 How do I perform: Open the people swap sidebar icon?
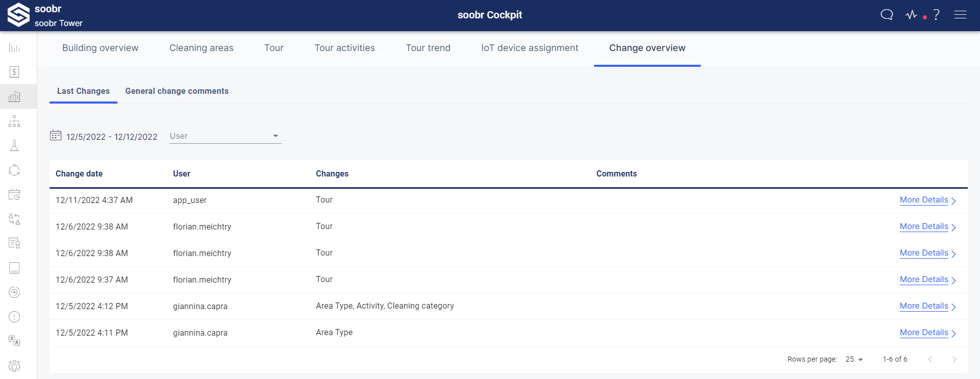pos(14,219)
